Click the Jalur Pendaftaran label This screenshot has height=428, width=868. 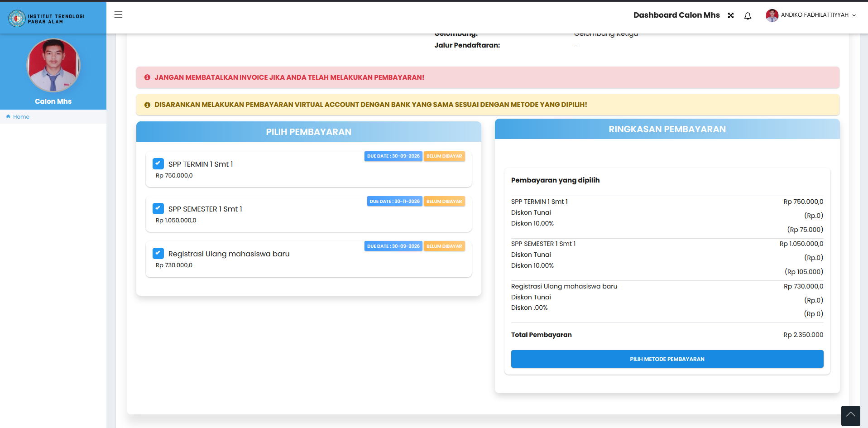click(467, 45)
